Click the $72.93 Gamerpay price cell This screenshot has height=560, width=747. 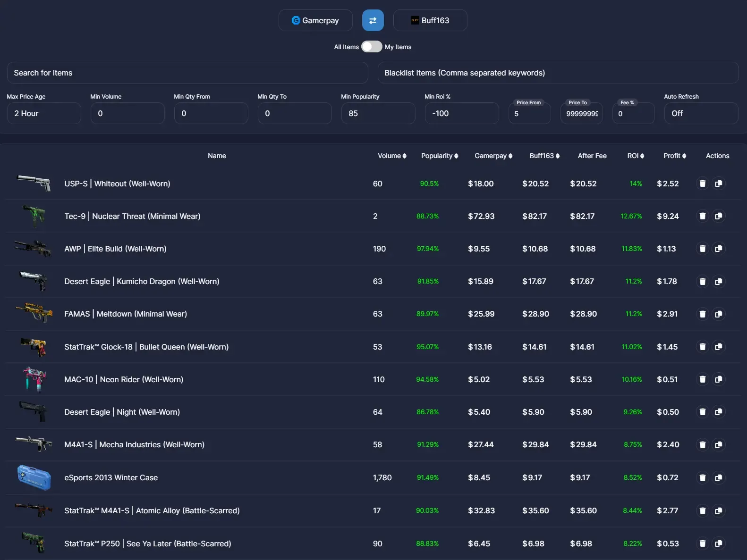coord(481,216)
